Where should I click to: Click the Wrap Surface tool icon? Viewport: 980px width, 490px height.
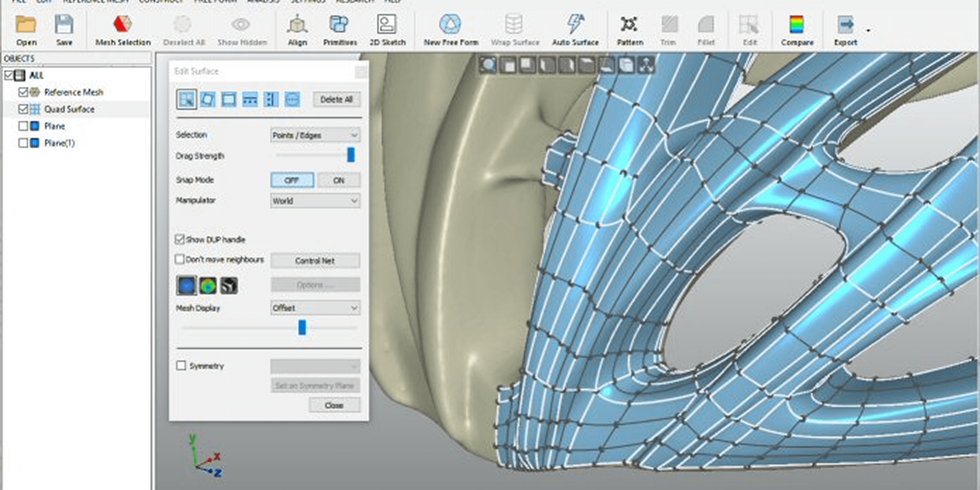[x=514, y=24]
